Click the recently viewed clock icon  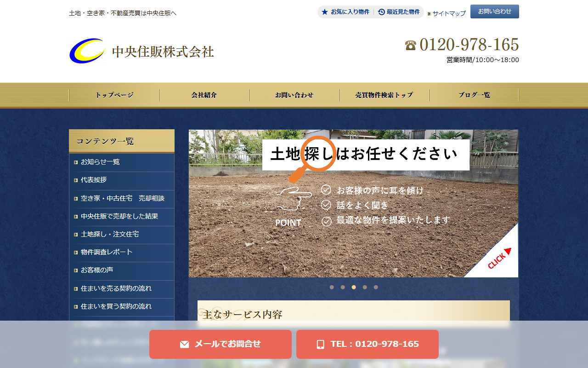pos(381,12)
